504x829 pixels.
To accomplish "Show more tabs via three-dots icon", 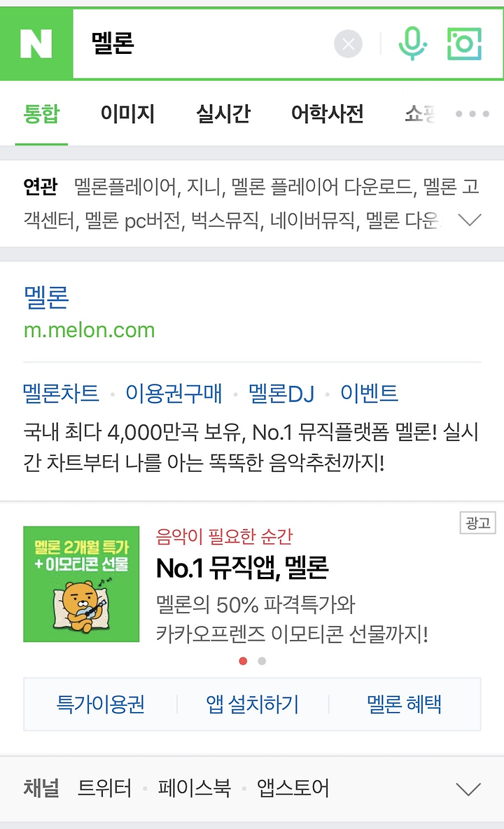I will tap(472, 113).
